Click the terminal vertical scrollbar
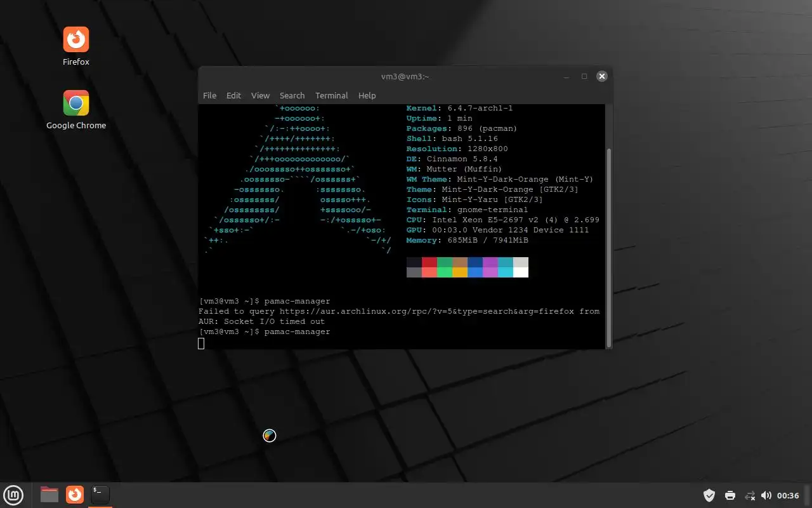812x508 pixels. 610,248
